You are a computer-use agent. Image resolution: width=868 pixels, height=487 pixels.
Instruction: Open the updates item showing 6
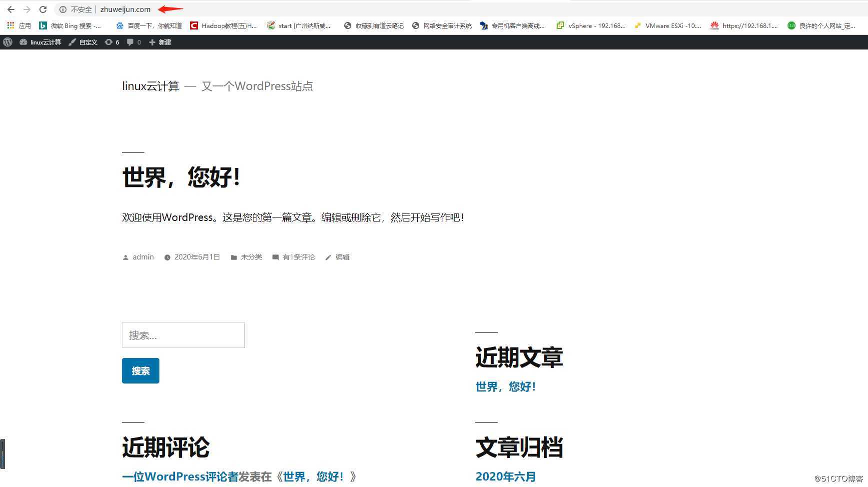112,42
